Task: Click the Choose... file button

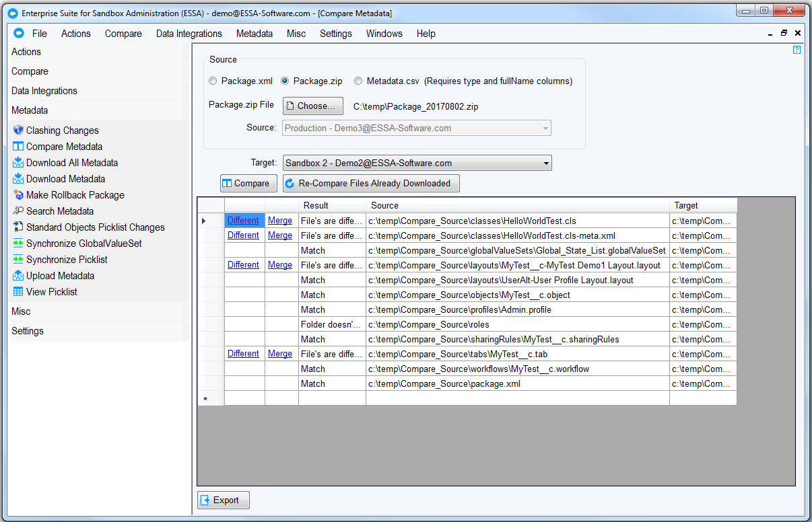Action: coord(313,106)
